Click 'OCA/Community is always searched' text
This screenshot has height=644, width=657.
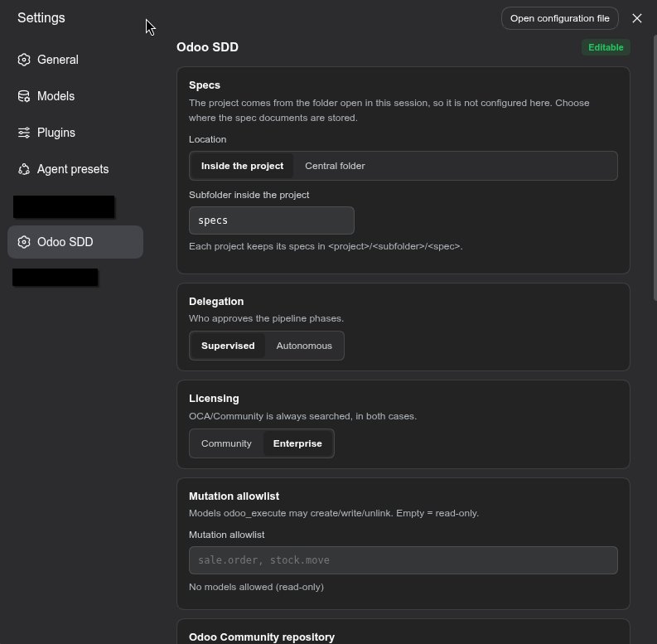[302, 416]
